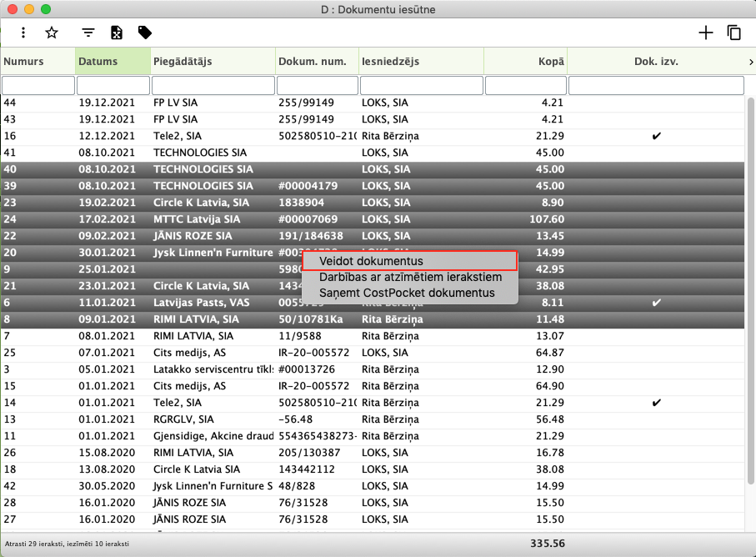Viewport: 756px width, 557px height.
Task: Select row 44 dated 19.12.2021
Action: click(373, 103)
